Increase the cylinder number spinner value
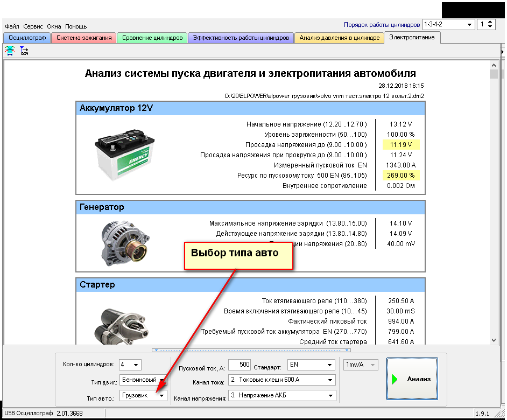 click(490, 22)
